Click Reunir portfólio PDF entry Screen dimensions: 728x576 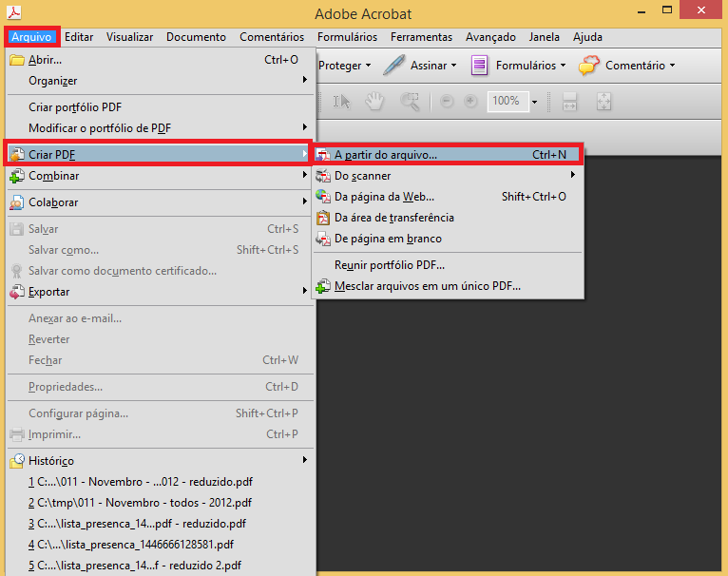pyautogui.click(x=389, y=265)
